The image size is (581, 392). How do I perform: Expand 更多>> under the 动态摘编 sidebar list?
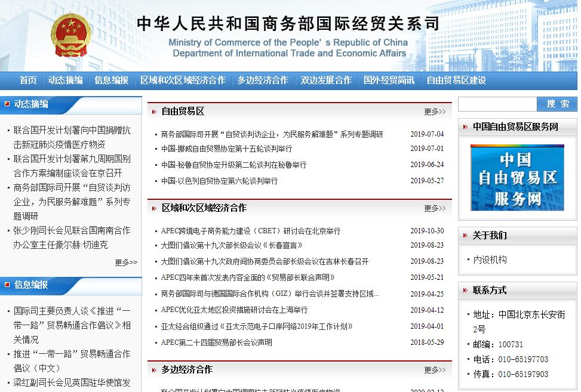tap(126, 262)
